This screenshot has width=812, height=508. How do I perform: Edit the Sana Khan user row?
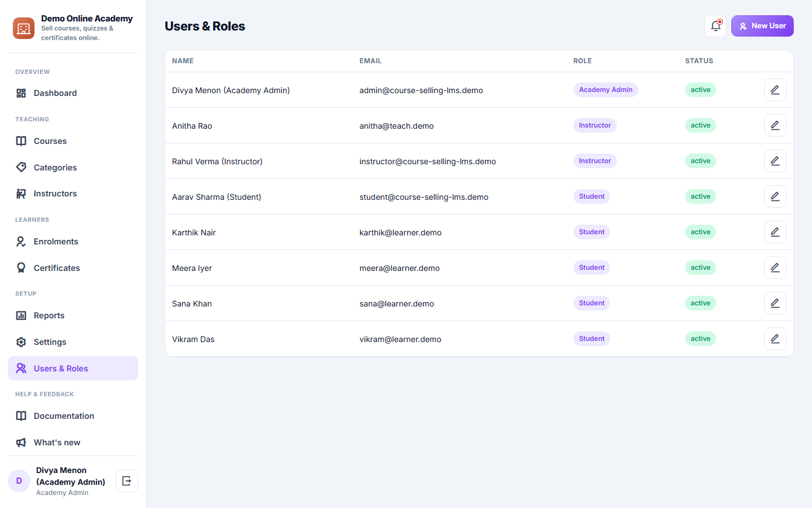pyautogui.click(x=775, y=303)
